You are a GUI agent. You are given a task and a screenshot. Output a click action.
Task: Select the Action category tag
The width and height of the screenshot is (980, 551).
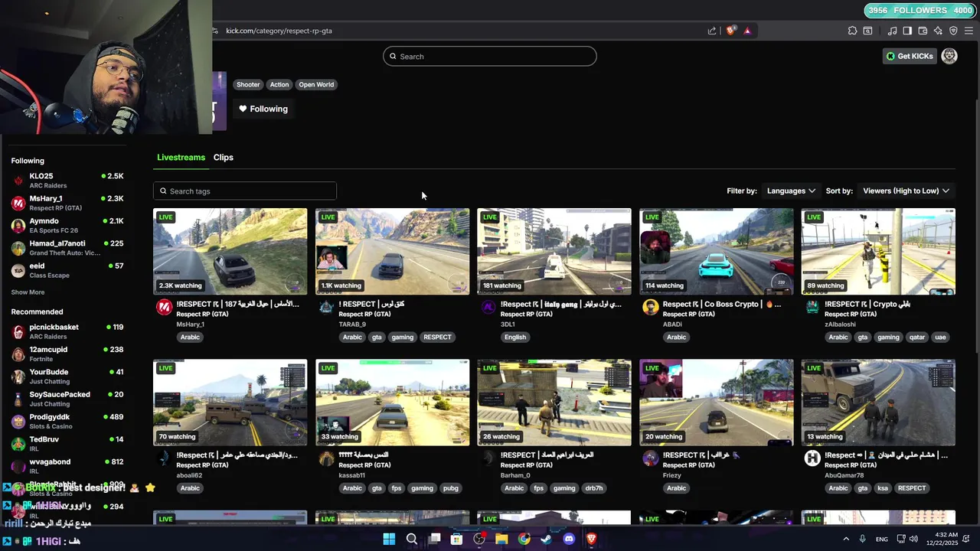[x=279, y=84]
